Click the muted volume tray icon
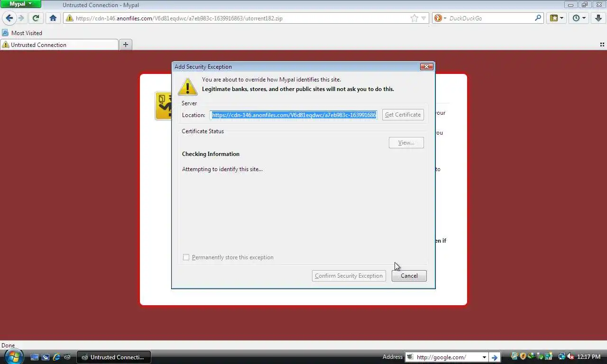607x364 pixels. (x=570, y=356)
